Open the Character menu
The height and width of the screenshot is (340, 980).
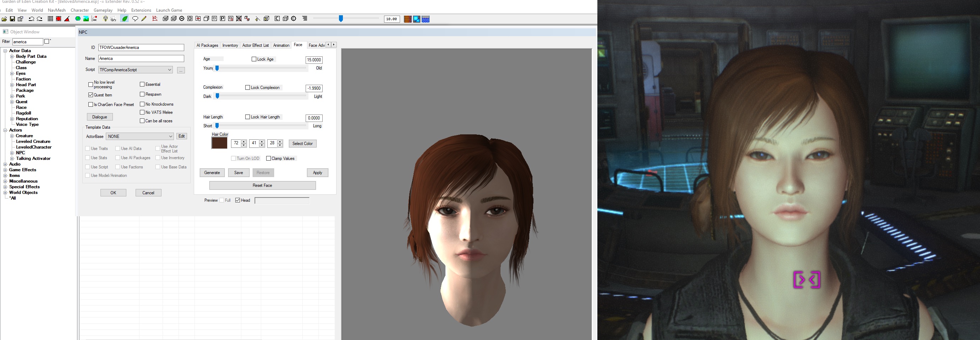tap(80, 10)
